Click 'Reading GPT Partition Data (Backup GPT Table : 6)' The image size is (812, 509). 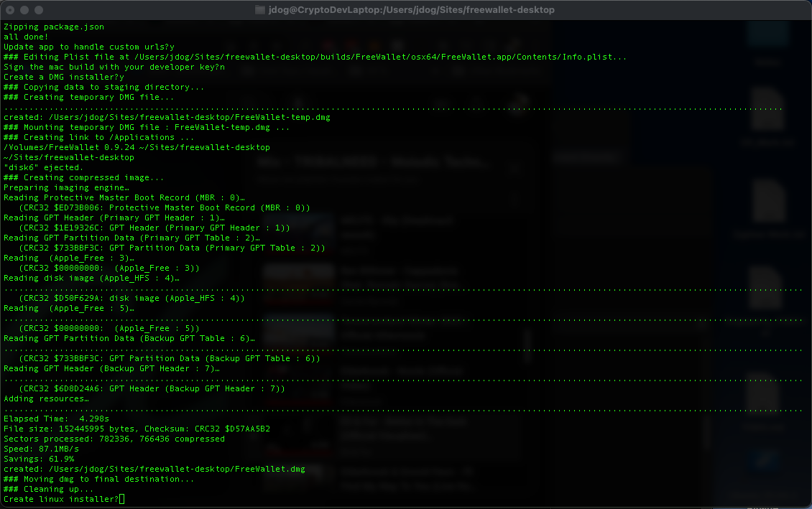pyautogui.click(x=129, y=338)
